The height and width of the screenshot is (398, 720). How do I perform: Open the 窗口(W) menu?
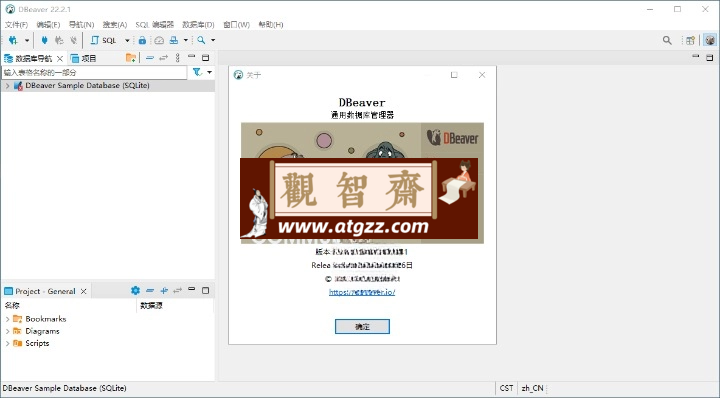point(236,24)
